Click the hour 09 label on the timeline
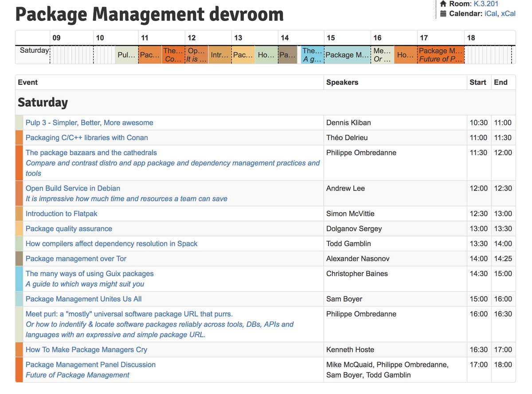532x394 pixels. pos(56,38)
